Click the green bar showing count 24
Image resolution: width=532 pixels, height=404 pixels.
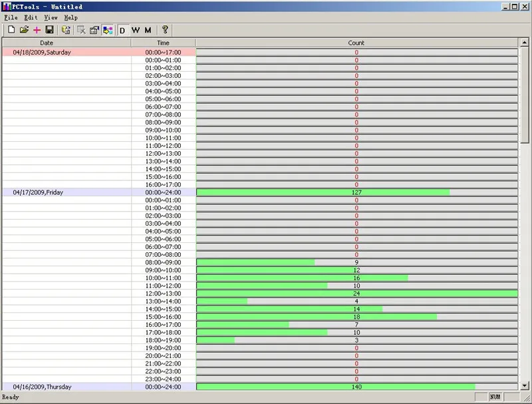[357, 294]
